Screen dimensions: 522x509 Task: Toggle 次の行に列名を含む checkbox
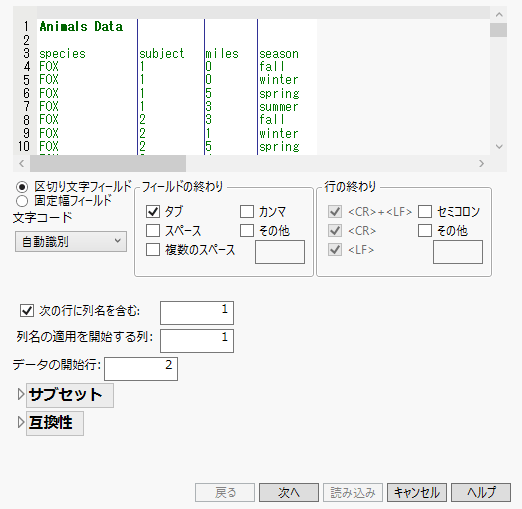(27, 310)
